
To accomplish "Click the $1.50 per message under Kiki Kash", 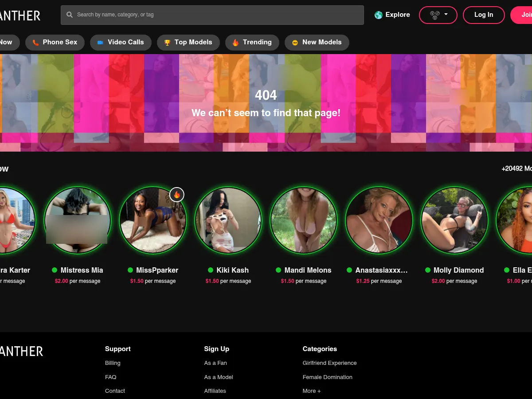I will tap(228, 281).
